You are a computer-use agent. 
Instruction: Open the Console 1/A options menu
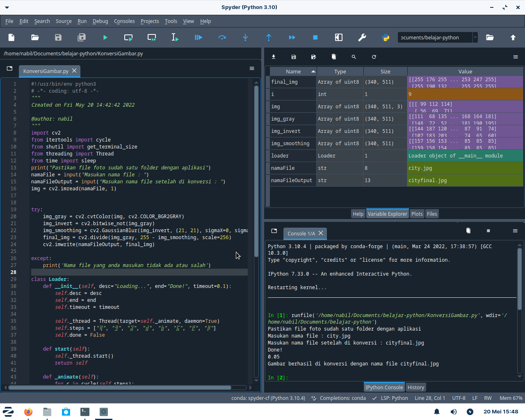click(x=515, y=231)
